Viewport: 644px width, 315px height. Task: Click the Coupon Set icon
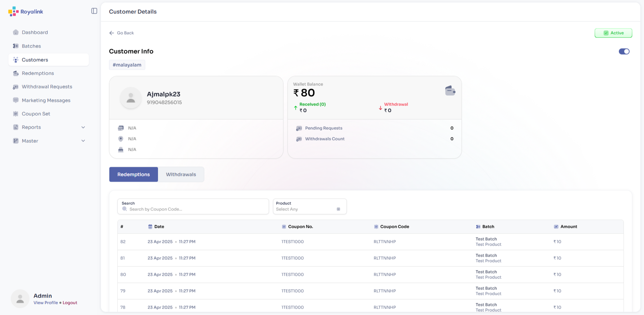point(16,114)
